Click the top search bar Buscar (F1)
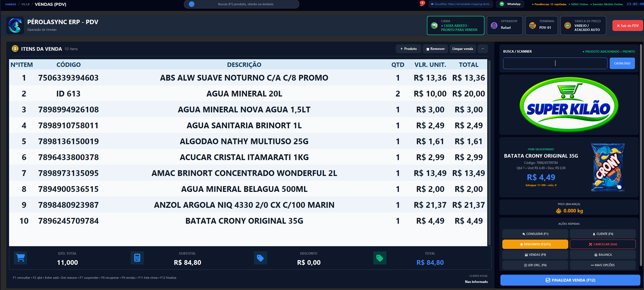The height and width of the screenshot is (290, 644). pyautogui.click(x=242, y=4)
